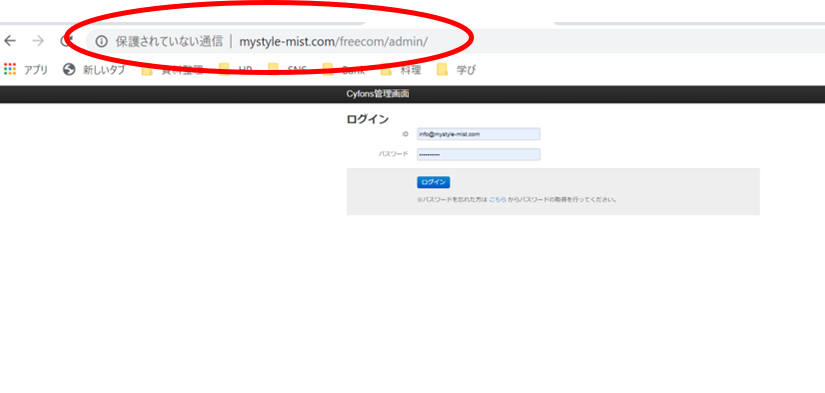Click the Cyfons管理画面 header title
The height and width of the screenshot is (393, 825).
(378, 94)
